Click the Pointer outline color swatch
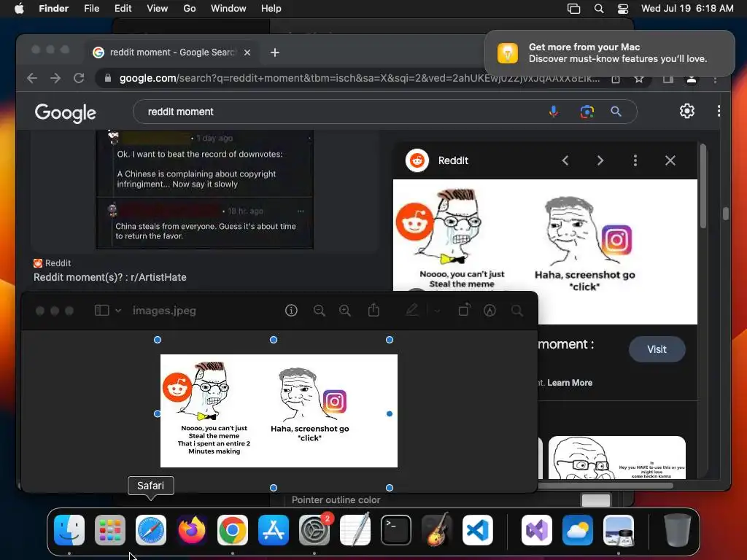The width and height of the screenshot is (747, 560). click(x=595, y=500)
